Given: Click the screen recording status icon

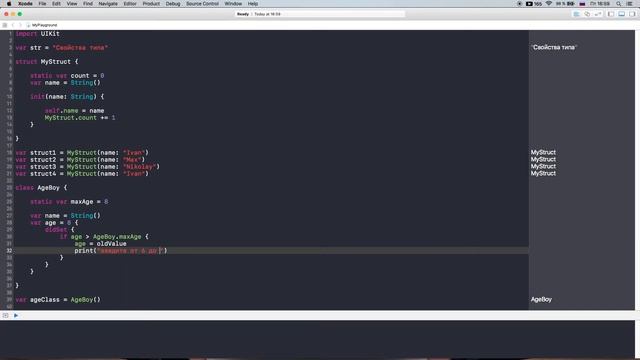Looking at the screenshot, I should pyautogui.click(x=520, y=4).
